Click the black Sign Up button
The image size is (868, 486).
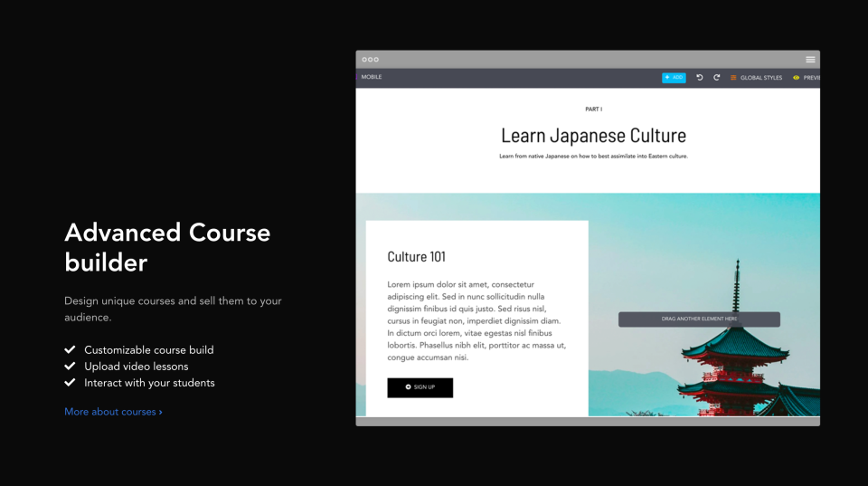[420, 387]
